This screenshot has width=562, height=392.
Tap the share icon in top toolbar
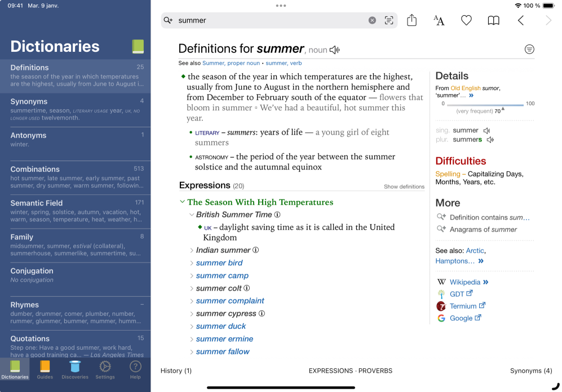411,20
